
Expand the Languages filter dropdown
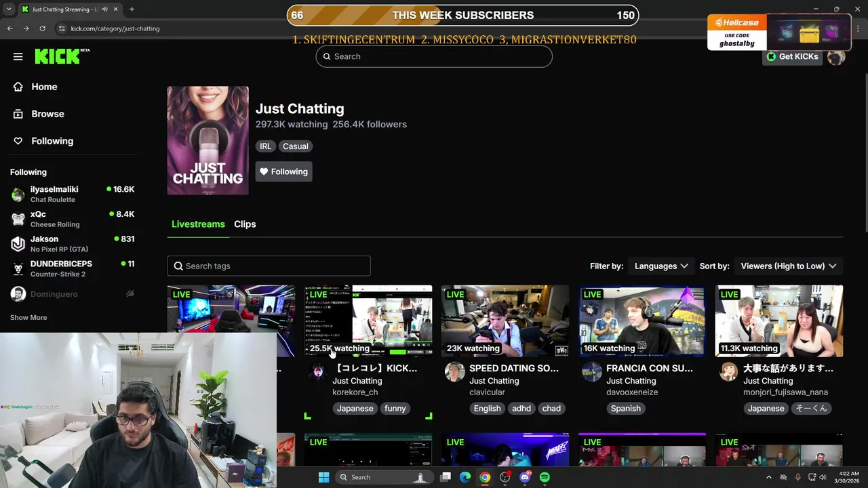point(661,266)
